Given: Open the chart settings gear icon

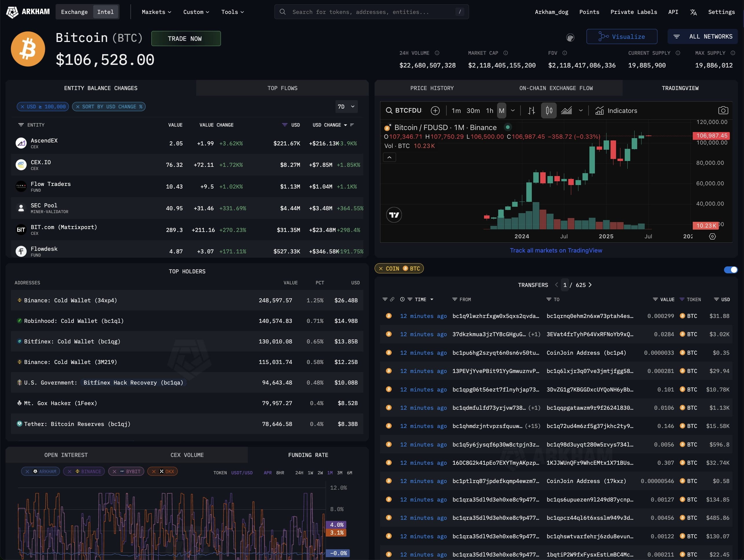Looking at the screenshot, I should pos(712,237).
